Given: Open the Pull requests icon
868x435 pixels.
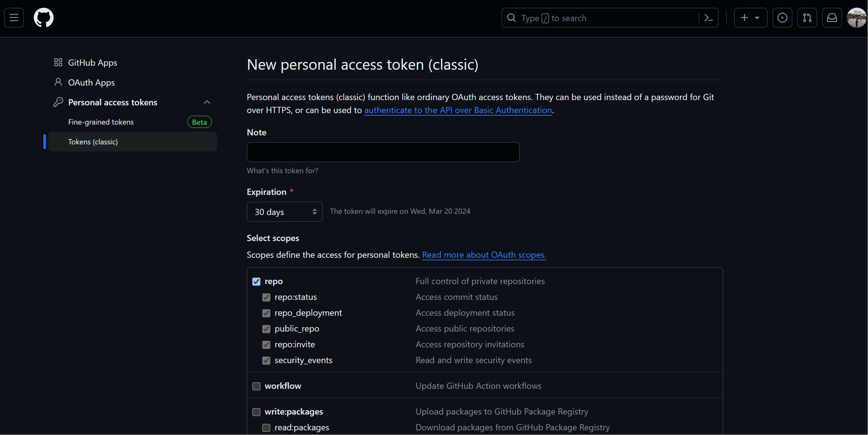Looking at the screenshot, I should tap(807, 18).
